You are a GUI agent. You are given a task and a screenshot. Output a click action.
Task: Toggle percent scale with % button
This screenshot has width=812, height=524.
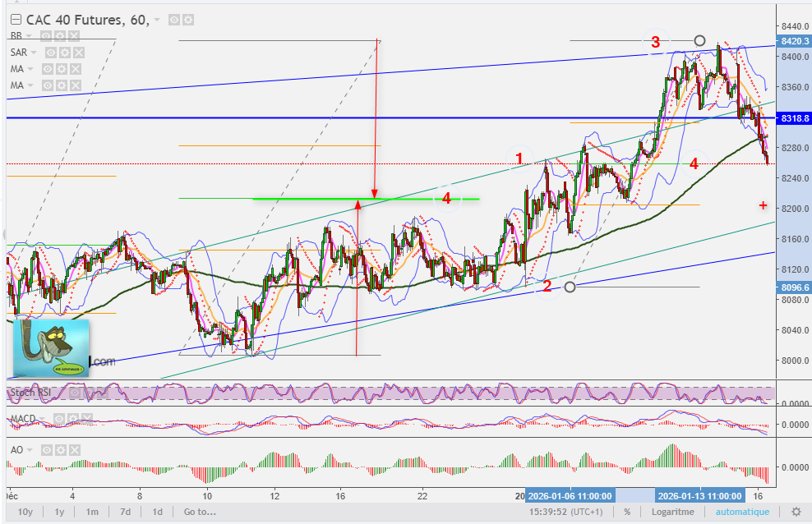[x=627, y=512]
